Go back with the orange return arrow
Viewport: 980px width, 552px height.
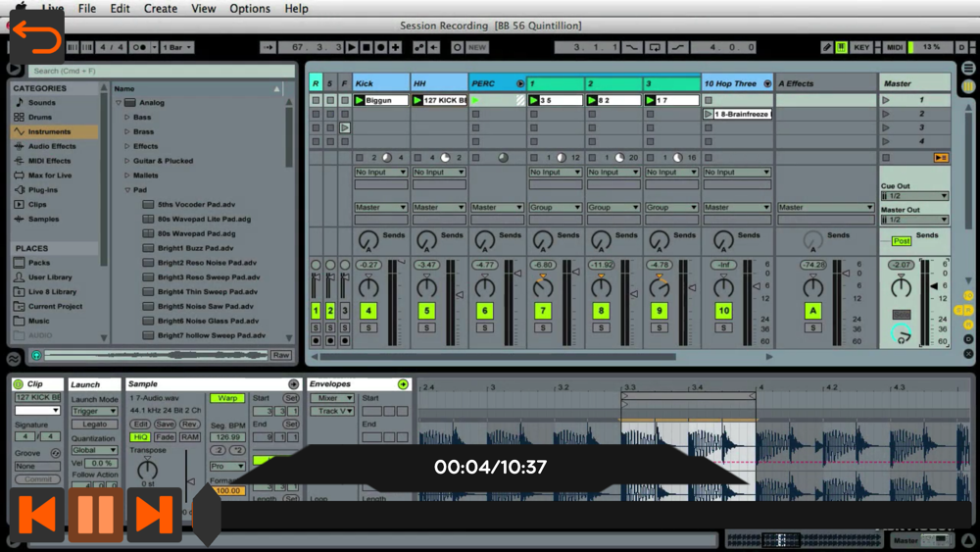[x=37, y=37]
